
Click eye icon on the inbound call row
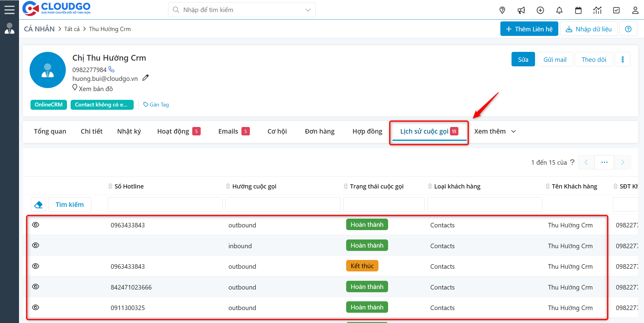(x=36, y=245)
